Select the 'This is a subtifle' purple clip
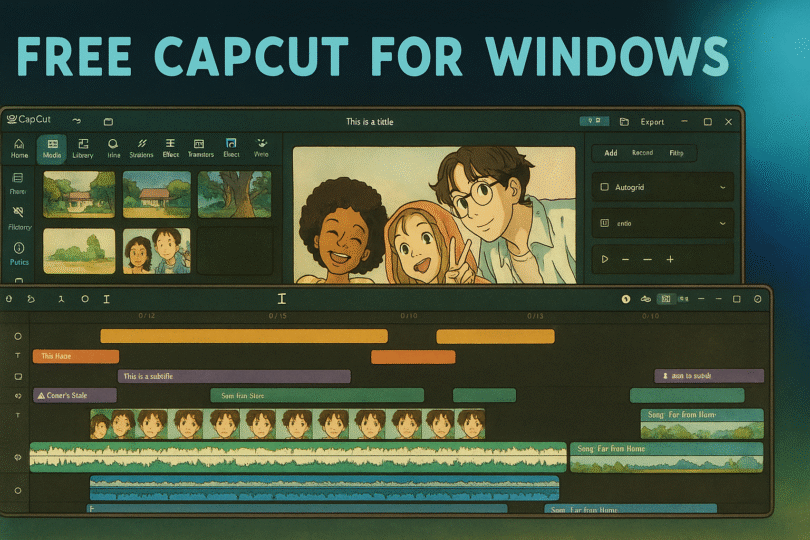Viewport: 810px width, 540px height. pos(235,376)
